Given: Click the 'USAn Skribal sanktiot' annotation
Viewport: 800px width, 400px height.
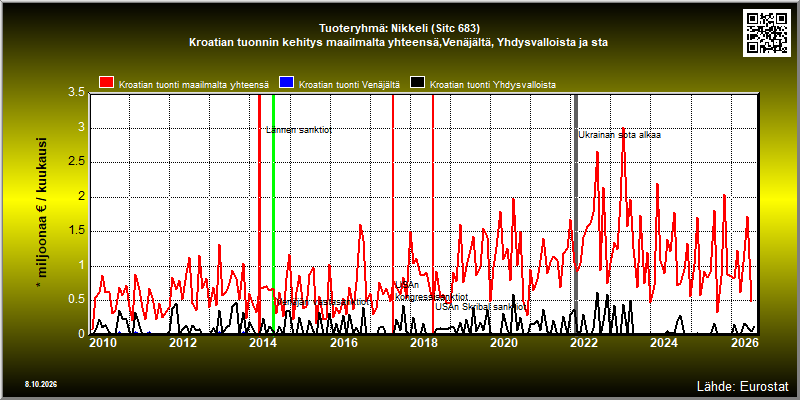Looking at the screenshot, I should click(x=481, y=307).
